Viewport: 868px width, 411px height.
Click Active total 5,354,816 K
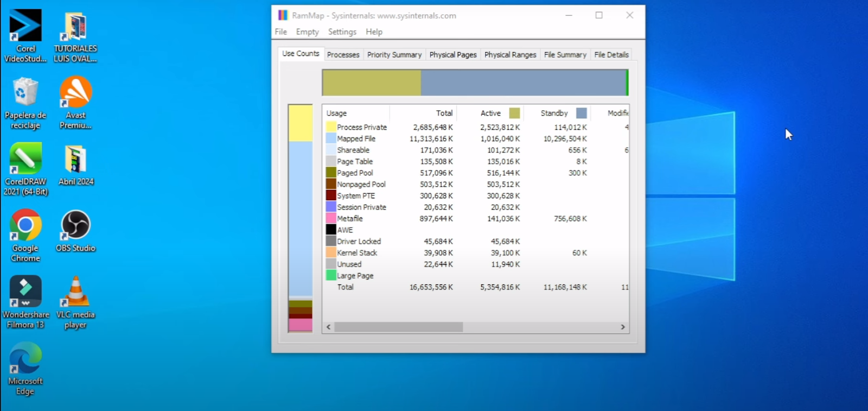(x=500, y=287)
